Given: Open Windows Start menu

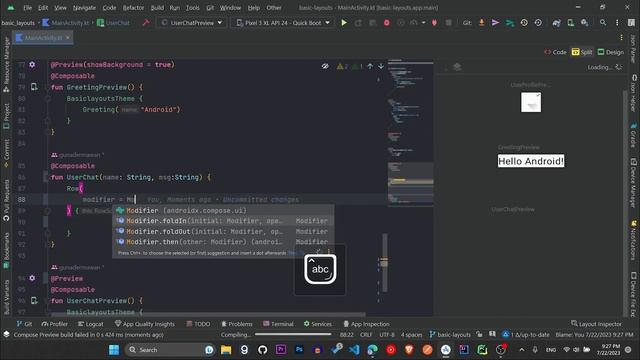Looking at the screenshot, I should 114,349.
